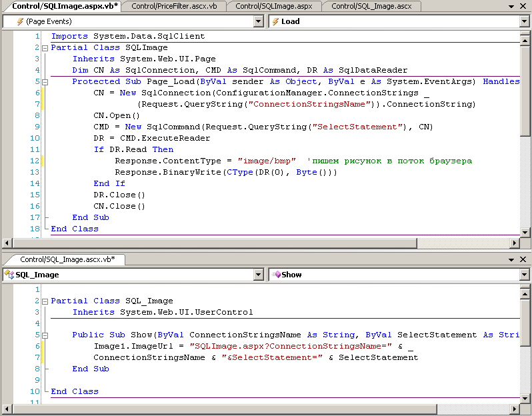Click the "Handles" keyword on line 5
Image resolution: width=532 pixels, height=416 pixels.
click(x=501, y=81)
